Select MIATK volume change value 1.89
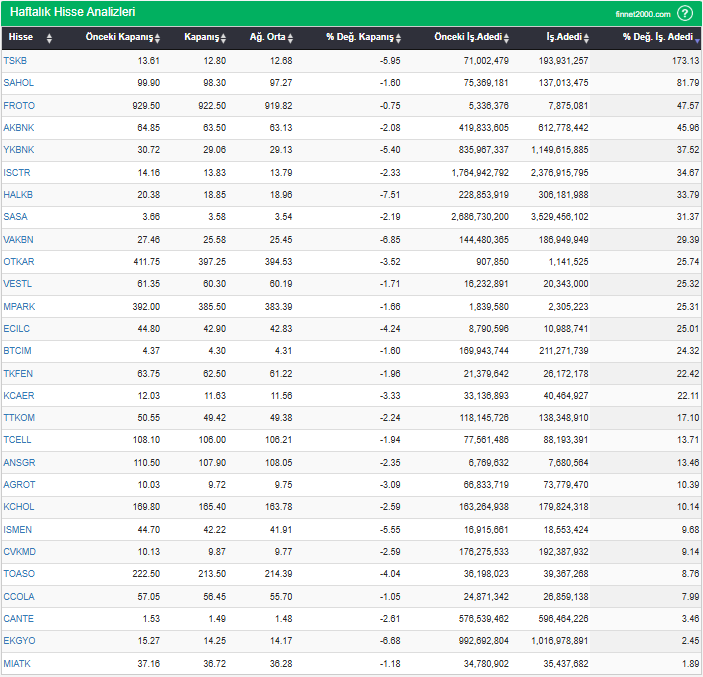Viewport: 703px width, 677px height. coord(690,663)
